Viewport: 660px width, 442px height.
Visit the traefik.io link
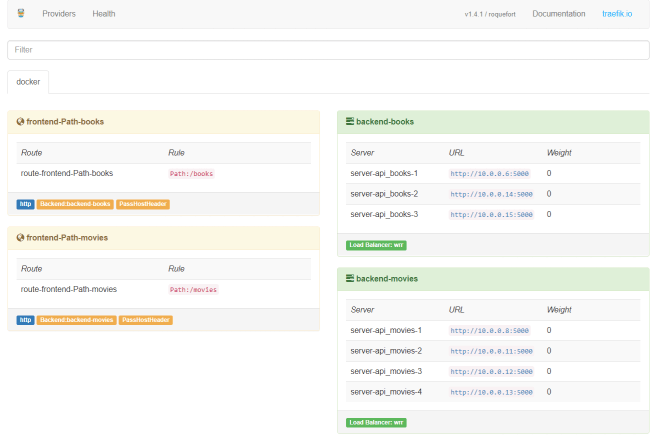tap(617, 14)
